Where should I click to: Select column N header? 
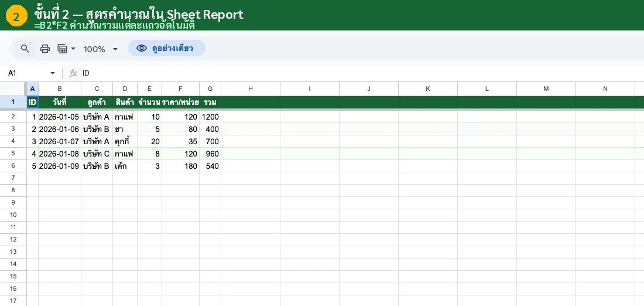pyautogui.click(x=605, y=89)
